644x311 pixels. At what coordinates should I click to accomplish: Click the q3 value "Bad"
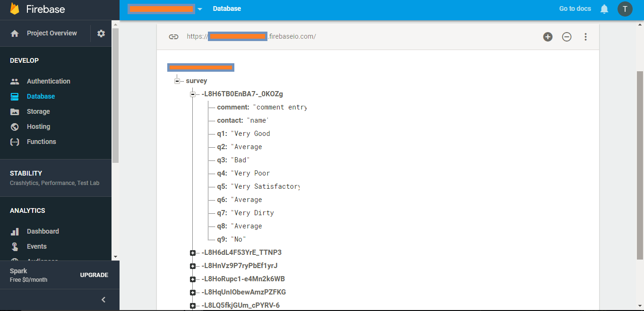240,160
